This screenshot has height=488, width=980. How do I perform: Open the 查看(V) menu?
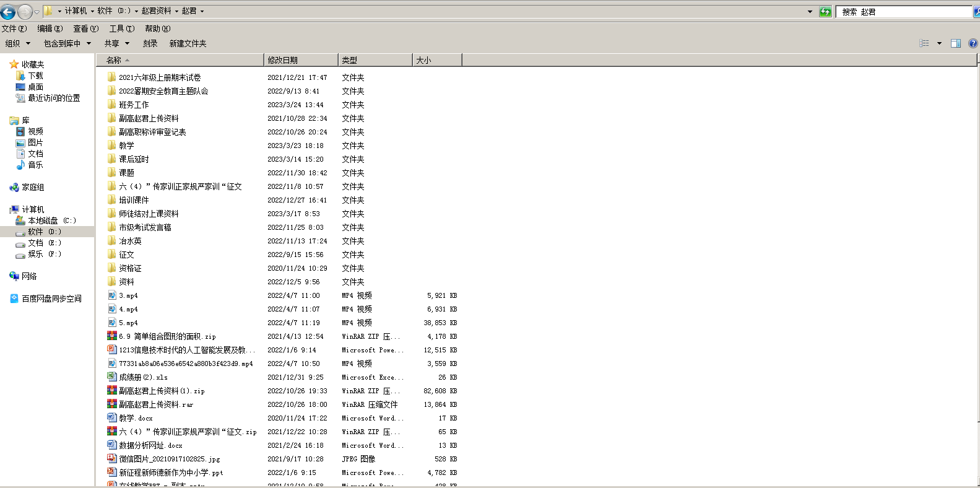85,28
